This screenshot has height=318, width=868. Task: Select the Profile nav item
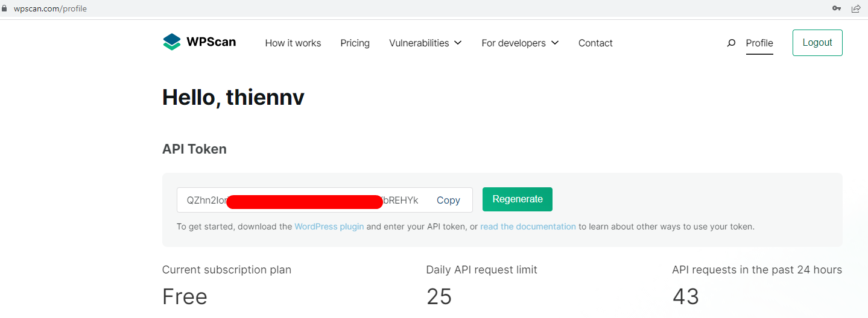pos(759,43)
